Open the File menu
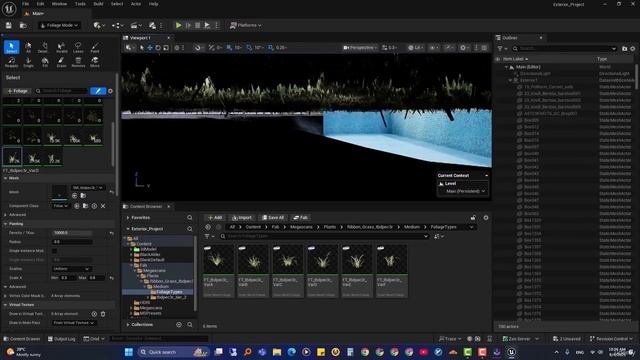This screenshot has width=640, height=360. 25,4
